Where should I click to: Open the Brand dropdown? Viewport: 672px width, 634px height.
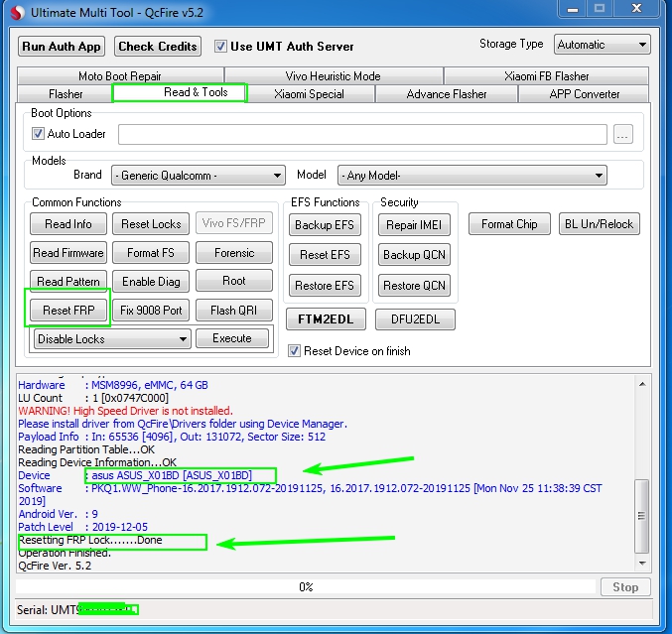198,176
